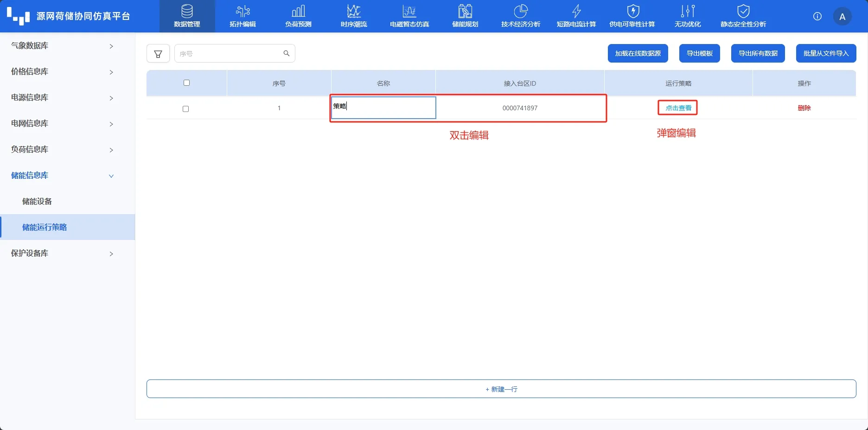Open the 拓扑编辑 topology editor icon
This screenshot has height=430, width=868.
(243, 11)
